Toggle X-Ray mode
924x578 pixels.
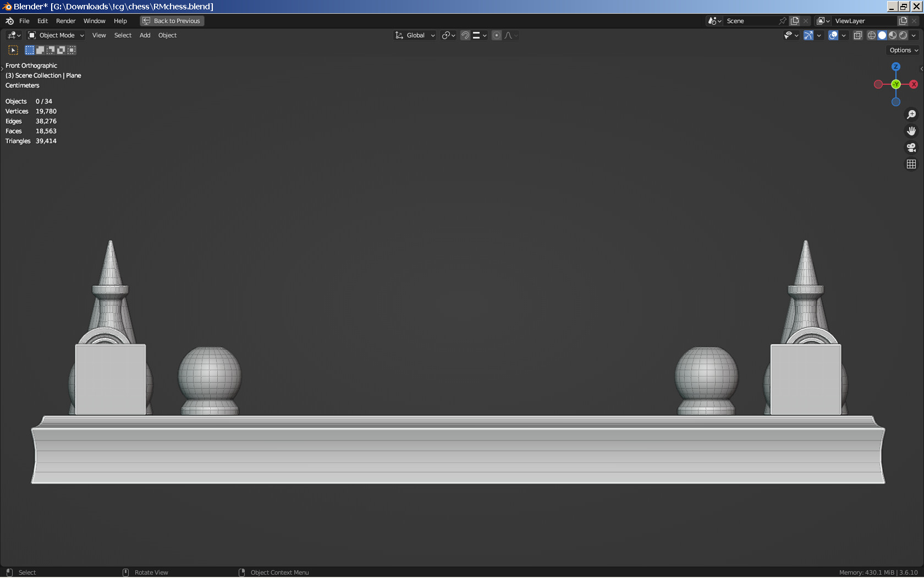coord(857,35)
